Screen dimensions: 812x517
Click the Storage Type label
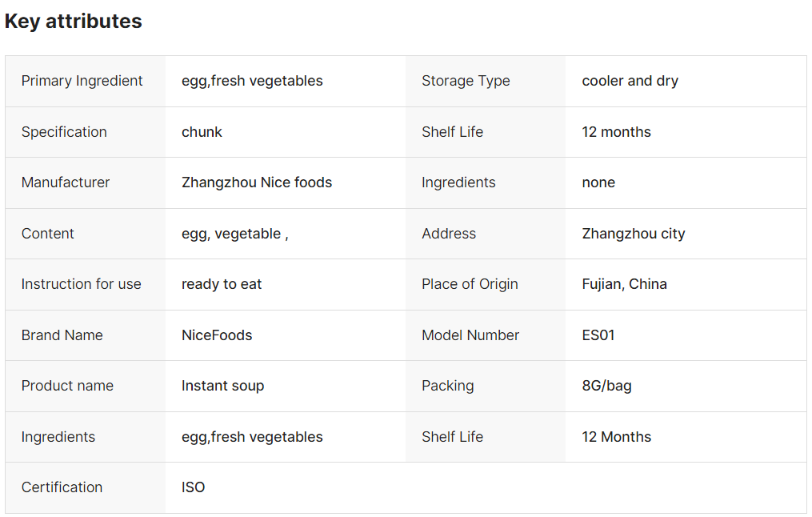coord(466,81)
